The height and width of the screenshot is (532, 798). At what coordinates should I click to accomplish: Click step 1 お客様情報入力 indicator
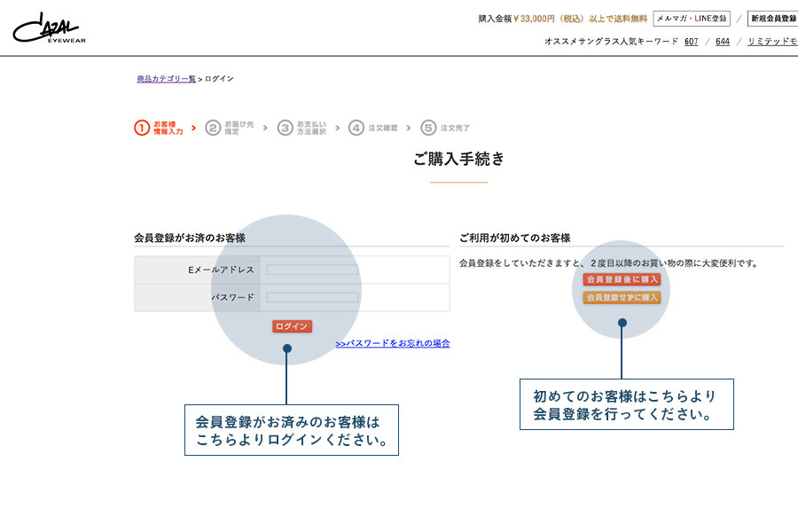coord(159,128)
